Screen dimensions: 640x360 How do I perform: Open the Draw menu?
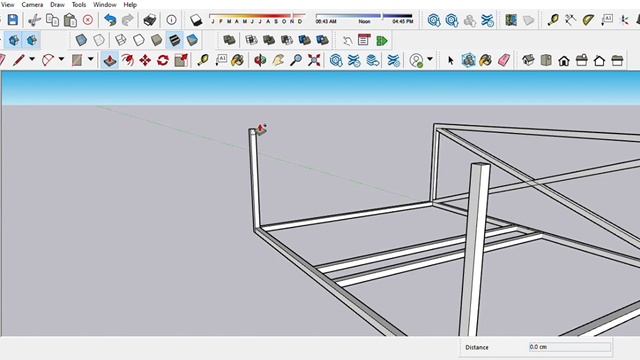click(x=57, y=4)
